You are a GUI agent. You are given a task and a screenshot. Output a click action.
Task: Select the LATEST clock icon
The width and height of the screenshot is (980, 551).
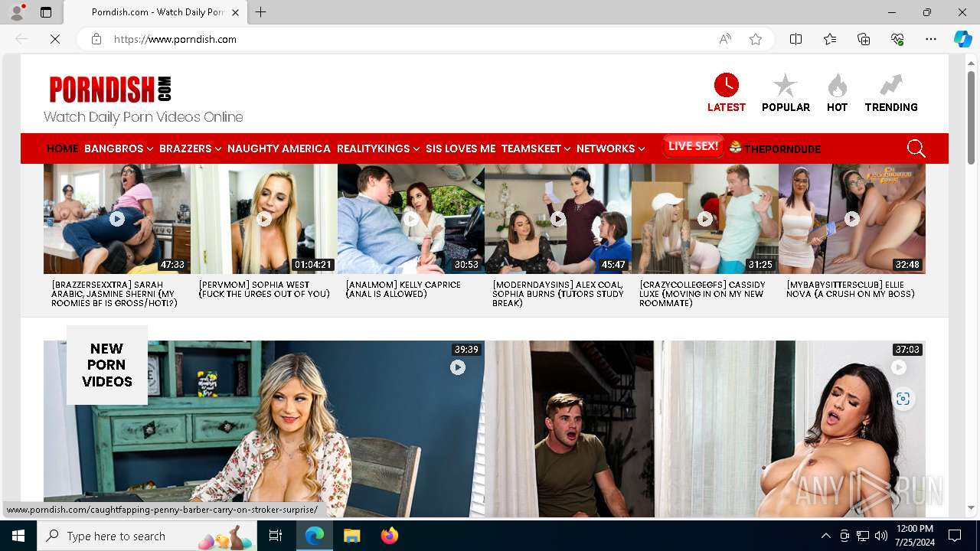[726, 85]
